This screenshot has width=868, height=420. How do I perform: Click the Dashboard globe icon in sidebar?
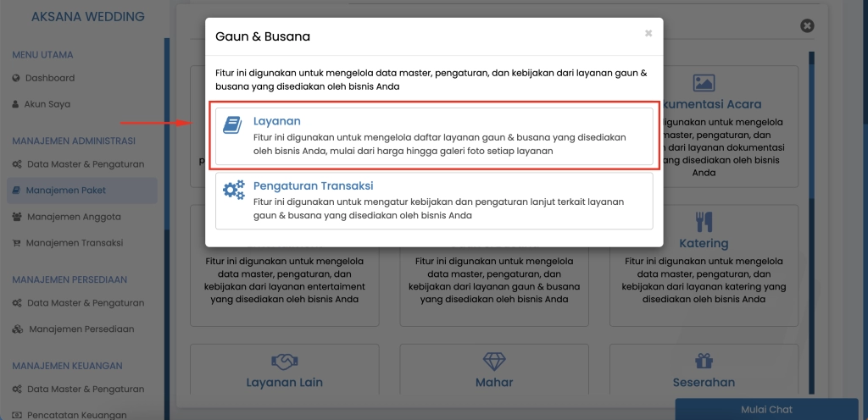tap(16, 79)
